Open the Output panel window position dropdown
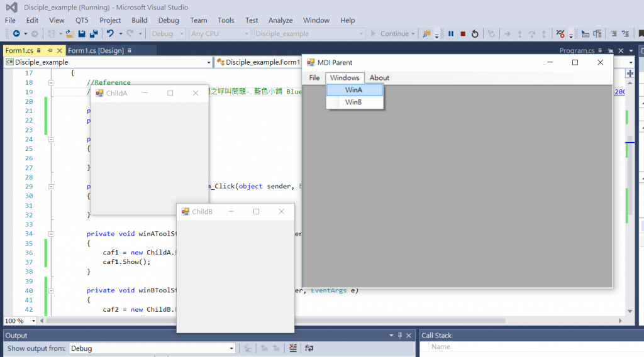Image resolution: width=644 pixels, height=357 pixels. (x=391, y=335)
